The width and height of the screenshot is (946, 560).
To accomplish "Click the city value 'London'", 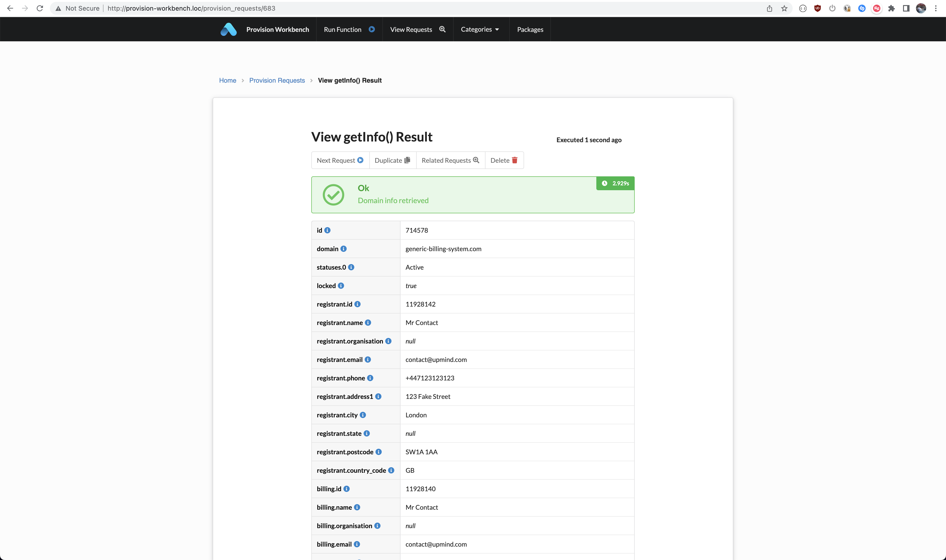I will pyautogui.click(x=416, y=415).
